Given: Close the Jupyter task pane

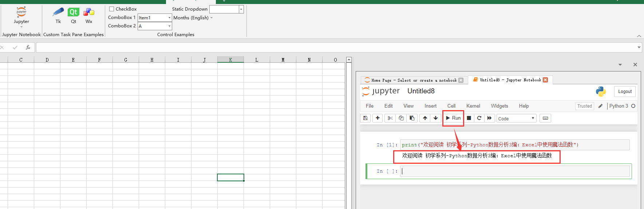Looking at the screenshot, I should pos(635,65).
